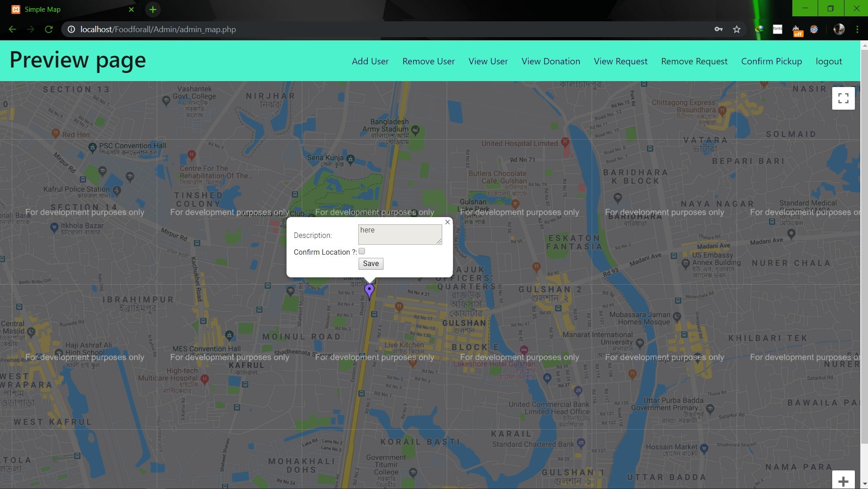The image size is (868, 489).
Task: Click the Multicare Hospital marker
Action: [x=205, y=379]
